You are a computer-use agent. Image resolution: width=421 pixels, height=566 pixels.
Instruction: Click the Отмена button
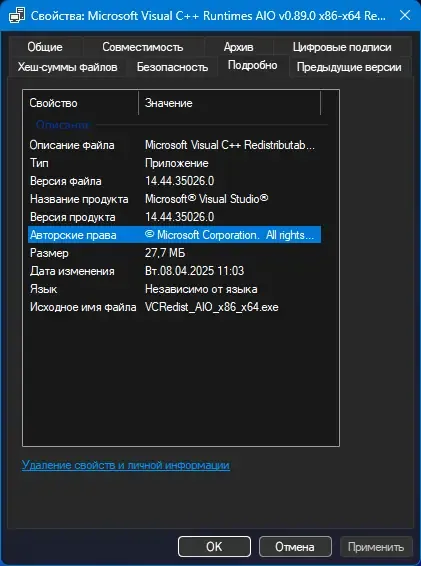click(x=295, y=547)
